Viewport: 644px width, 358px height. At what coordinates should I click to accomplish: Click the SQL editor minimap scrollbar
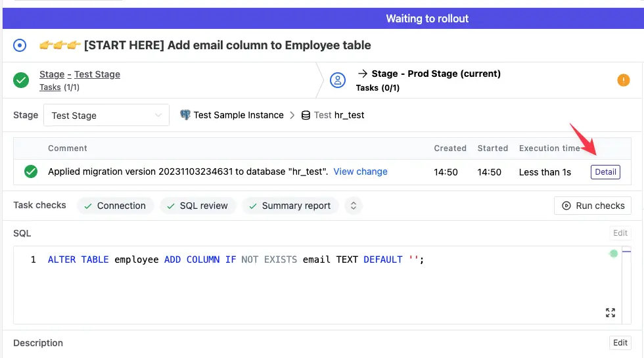626,253
